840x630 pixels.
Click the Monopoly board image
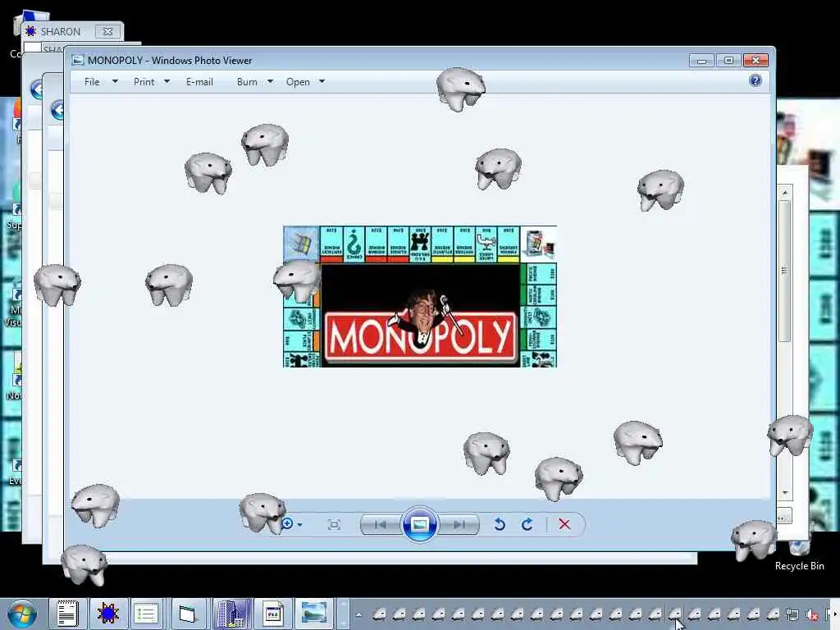(420, 296)
